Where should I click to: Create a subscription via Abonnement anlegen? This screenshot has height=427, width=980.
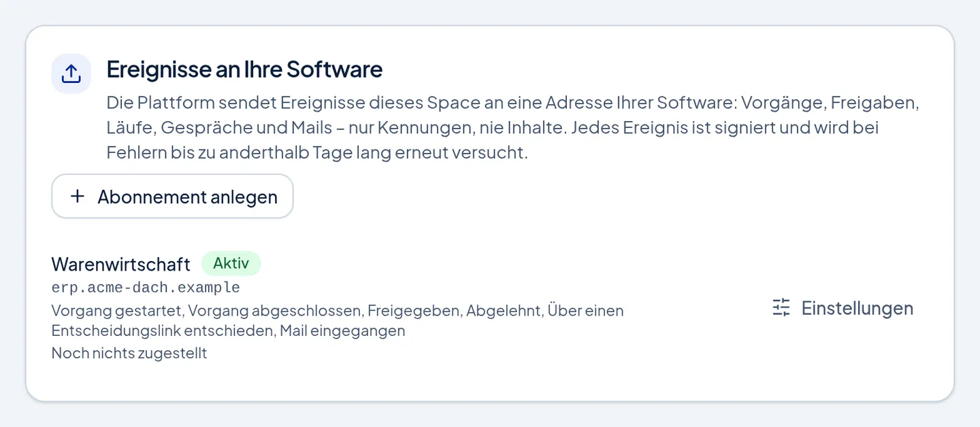point(172,197)
